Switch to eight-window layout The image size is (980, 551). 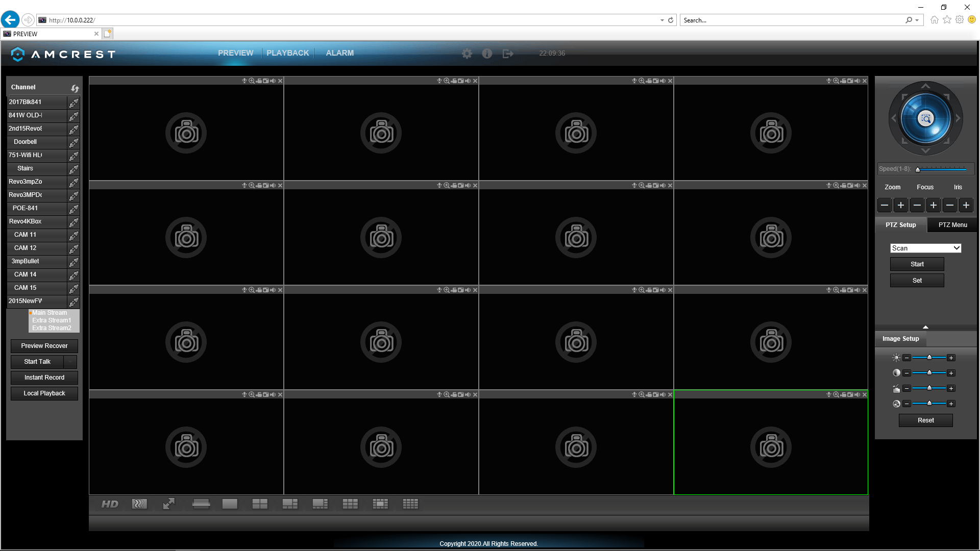pos(320,504)
